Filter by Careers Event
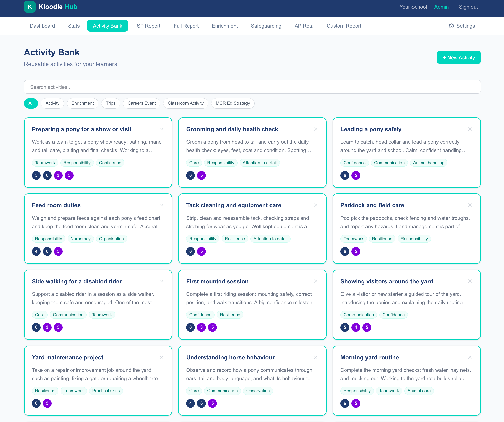The image size is (504, 422). [142, 103]
